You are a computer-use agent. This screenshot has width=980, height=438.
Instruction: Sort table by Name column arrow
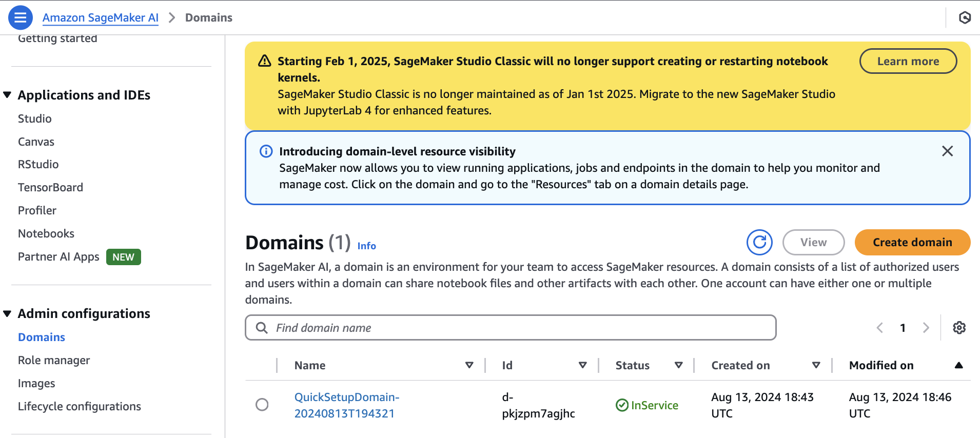[x=469, y=365]
